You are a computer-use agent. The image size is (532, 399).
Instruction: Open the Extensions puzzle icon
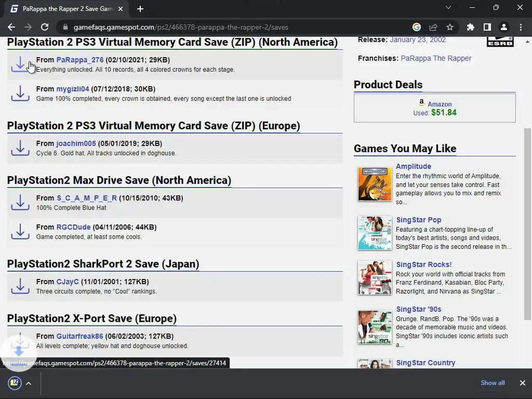471,27
